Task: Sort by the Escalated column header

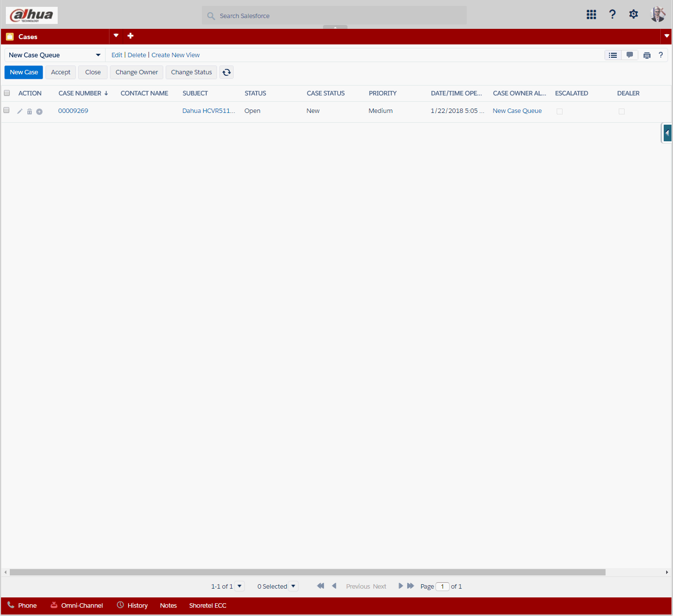Action: (x=572, y=93)
